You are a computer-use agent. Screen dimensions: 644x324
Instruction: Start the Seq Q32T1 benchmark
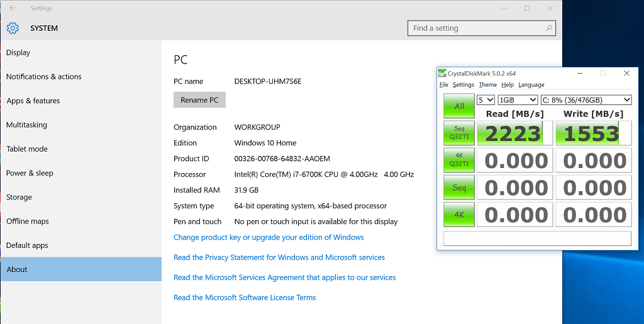(459, 133)
